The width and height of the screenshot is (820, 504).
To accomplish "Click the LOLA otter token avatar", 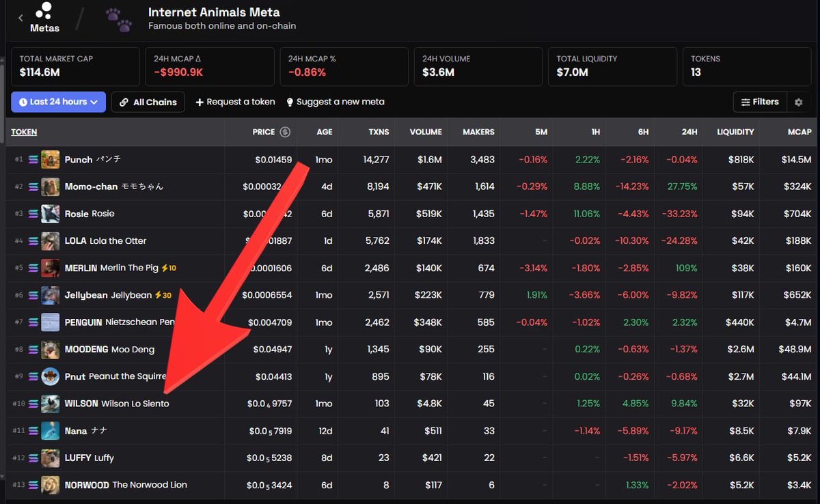I will (50, 240).
